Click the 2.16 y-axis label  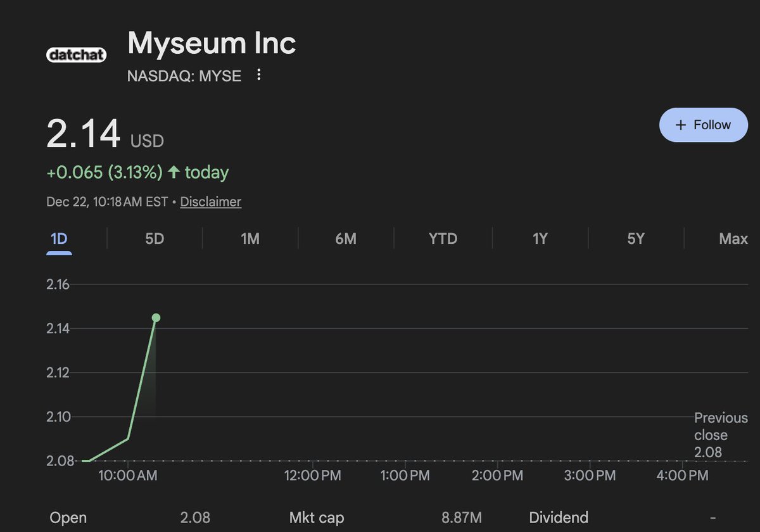[58, 284]
